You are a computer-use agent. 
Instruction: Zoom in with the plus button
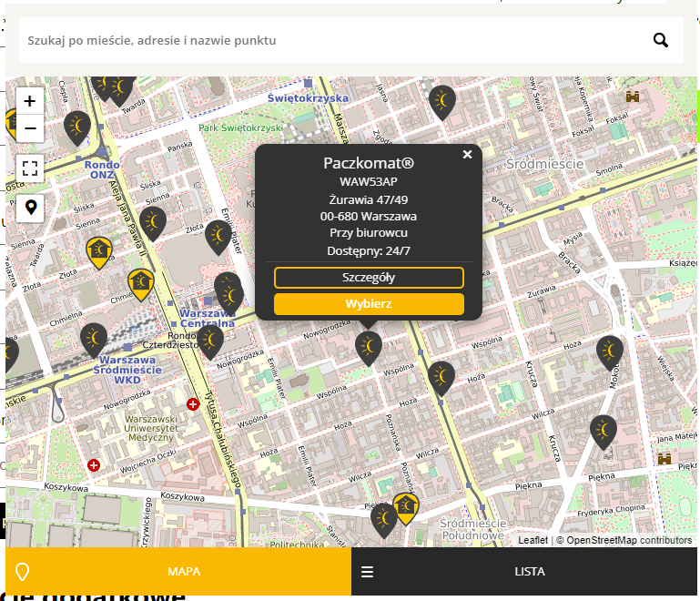(x=30, y=101)
